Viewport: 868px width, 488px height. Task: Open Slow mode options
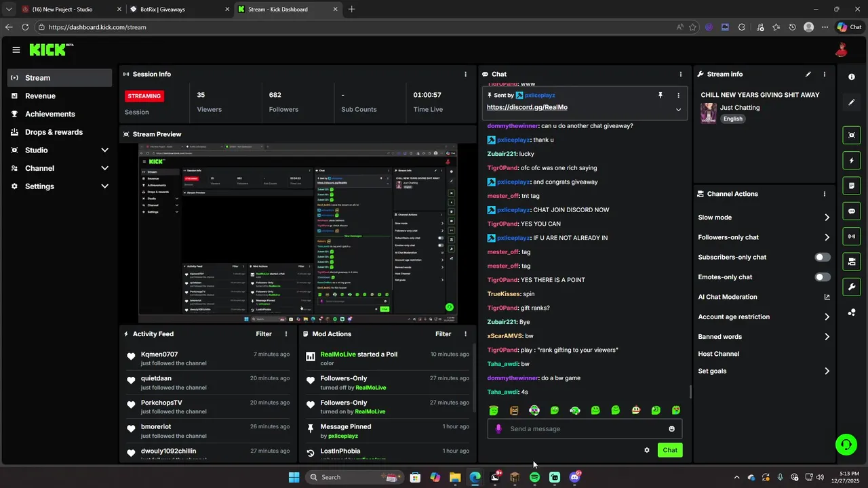[x=764, y=218]
